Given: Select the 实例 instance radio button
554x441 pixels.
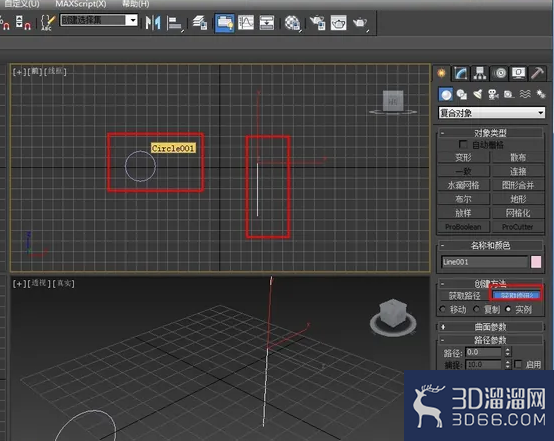Looking at the screenshot, I should [x=508, y=309].
